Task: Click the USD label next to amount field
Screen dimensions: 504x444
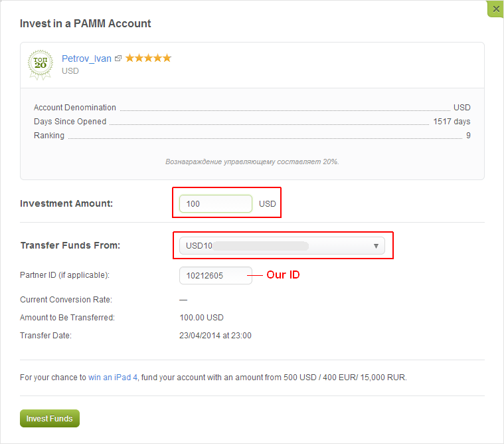Action: coord(268,204)
